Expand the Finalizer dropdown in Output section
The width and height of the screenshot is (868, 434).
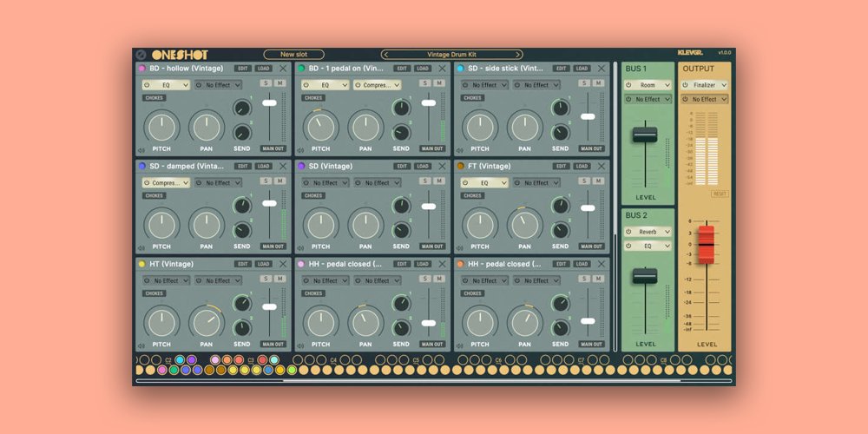tap(709, 85)
